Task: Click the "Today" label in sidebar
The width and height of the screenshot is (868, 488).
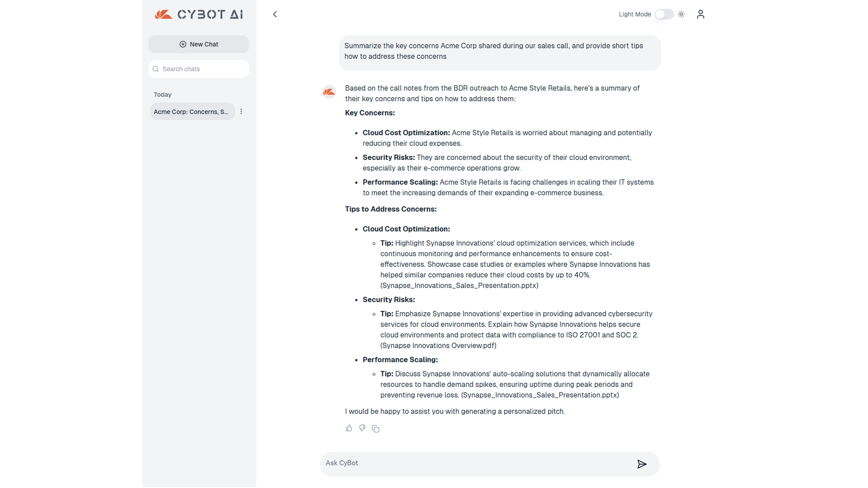Action: 162,95
